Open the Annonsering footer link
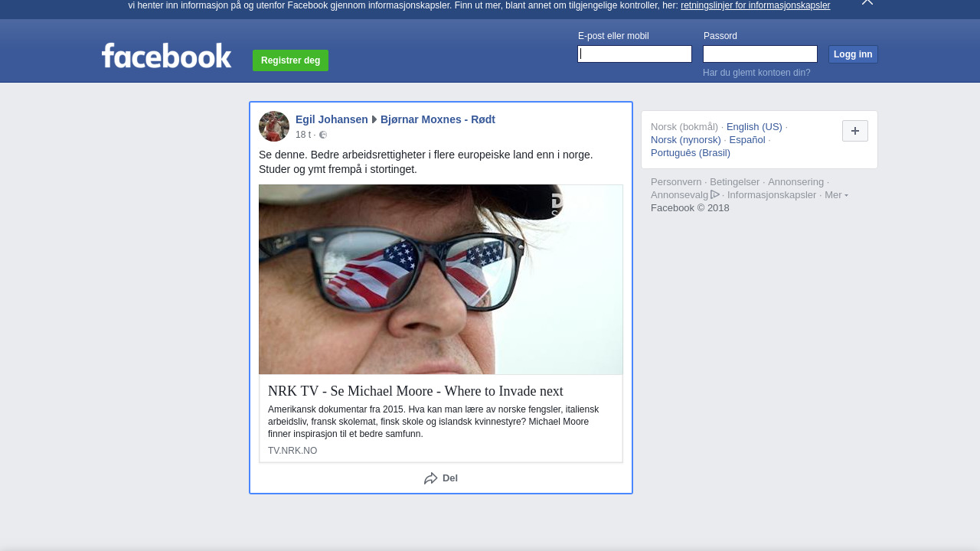The height and width of the screenshot is (551, 980). coord(796,182)
